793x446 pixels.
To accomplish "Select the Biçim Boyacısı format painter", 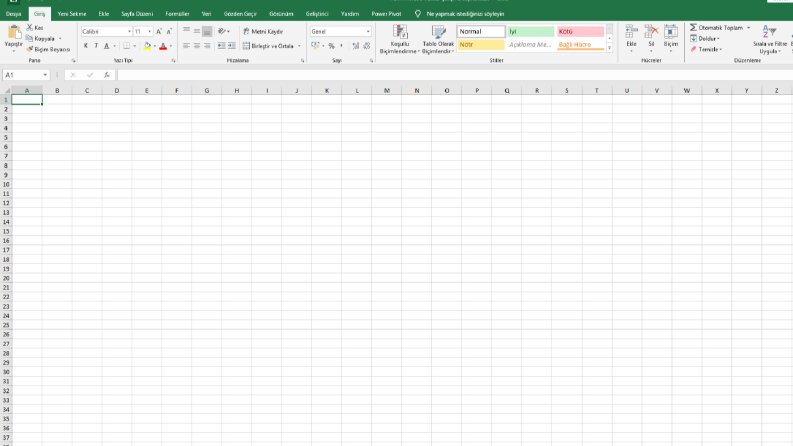I will coord(48,49).
